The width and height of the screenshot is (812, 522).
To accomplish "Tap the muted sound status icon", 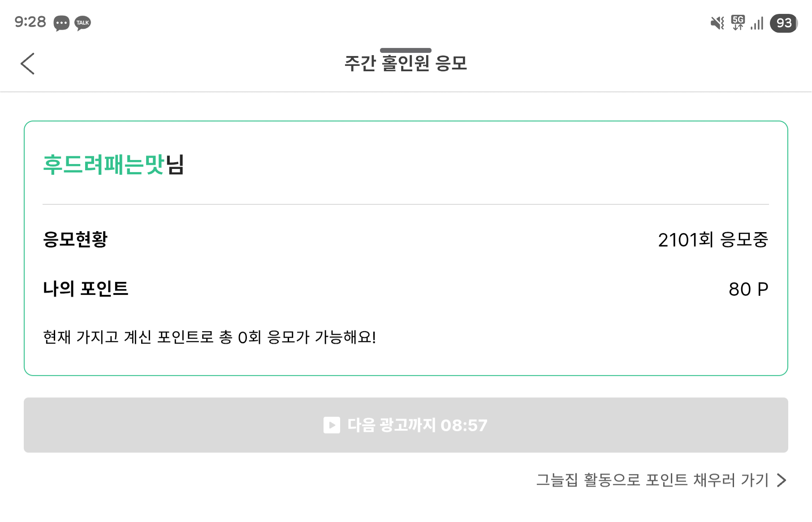I will coord(717,23).
